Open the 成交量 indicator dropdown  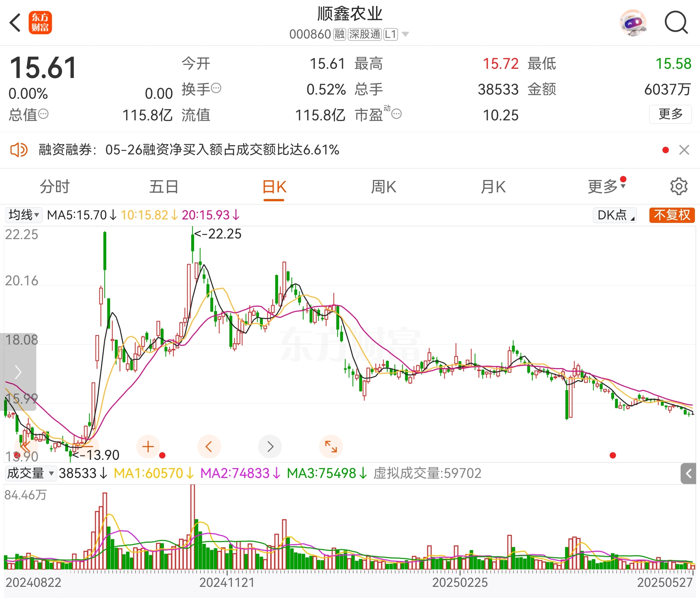31,473
